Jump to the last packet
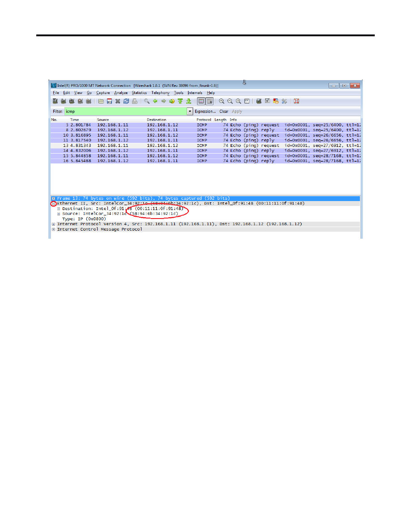The width and height of the screenshot is (411, 532). [189, 101]
